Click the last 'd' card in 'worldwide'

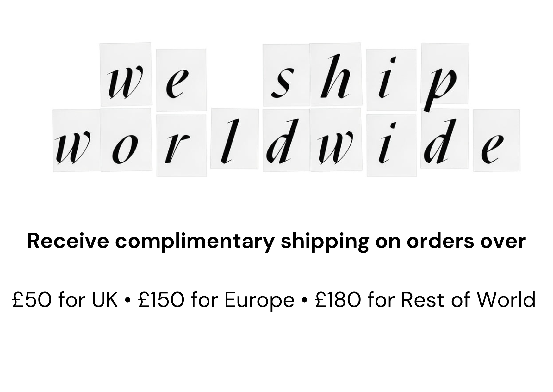[x=444, y=139]
